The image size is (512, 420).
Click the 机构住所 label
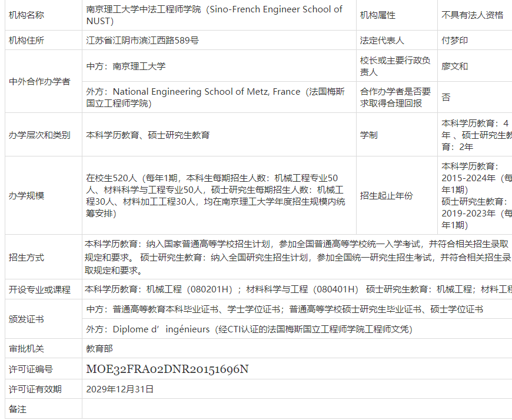[26, 41]
